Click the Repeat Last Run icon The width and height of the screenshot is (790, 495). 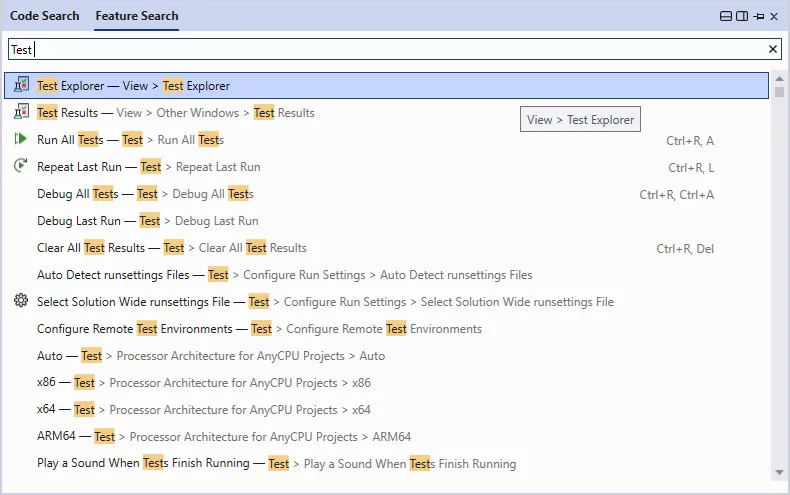pos(21,165)
